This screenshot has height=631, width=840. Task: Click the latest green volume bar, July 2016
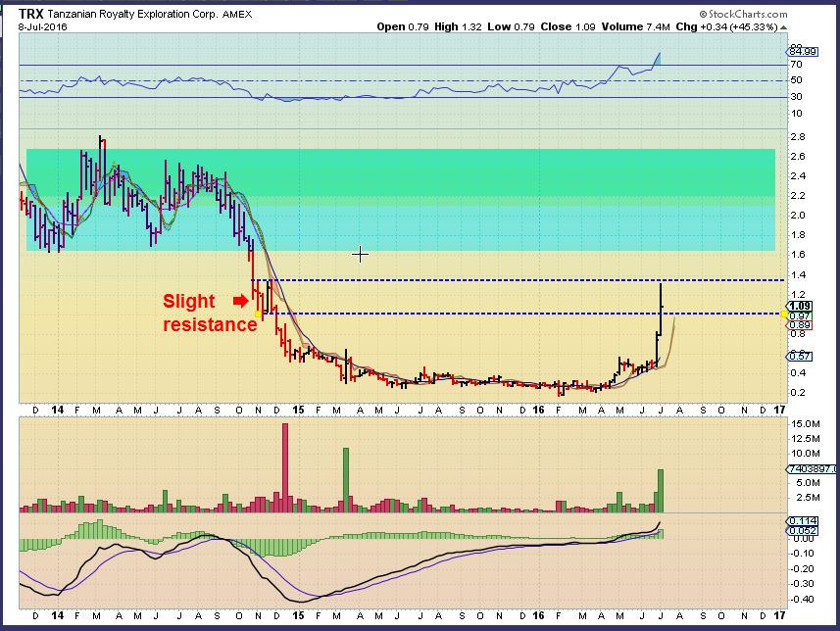[x=661, y=491]
